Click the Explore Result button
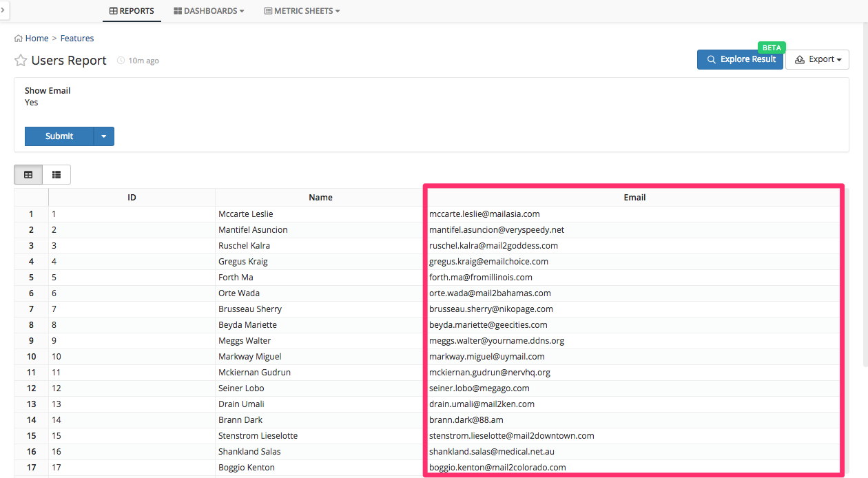Viewport: 868px width, 478px height. coord(740,60)
